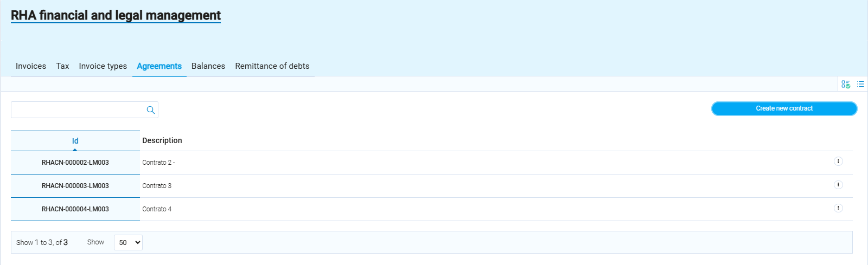This screenshot has height=265, width=868.
Task: Open the Invoices tab
Action: point(31,66)
